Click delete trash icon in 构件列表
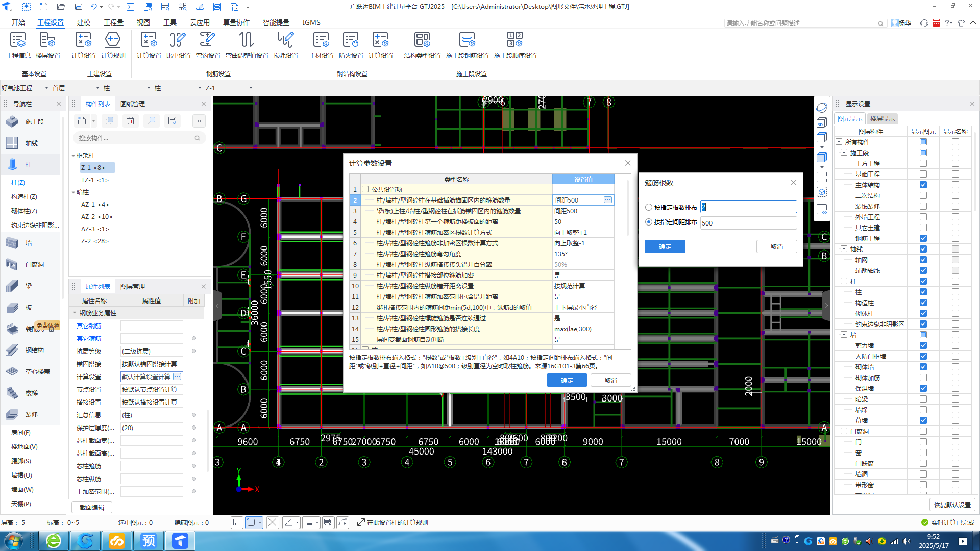 click(131, 121)
